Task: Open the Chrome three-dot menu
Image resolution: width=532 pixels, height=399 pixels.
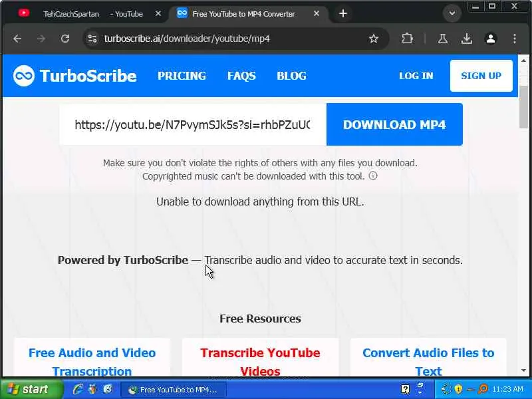Action: tap(515, 39)
